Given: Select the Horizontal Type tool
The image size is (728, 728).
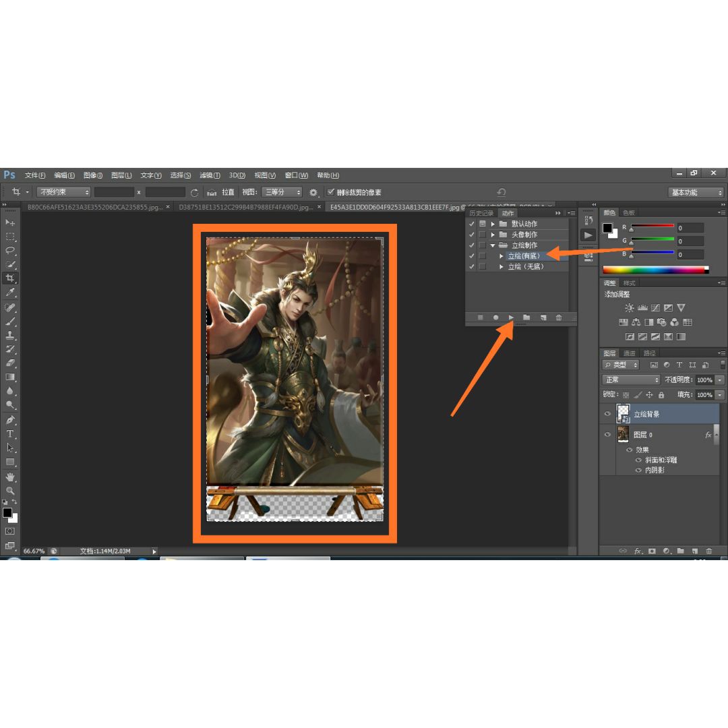Looking at the screenshot, I should [x=10, y=433].
